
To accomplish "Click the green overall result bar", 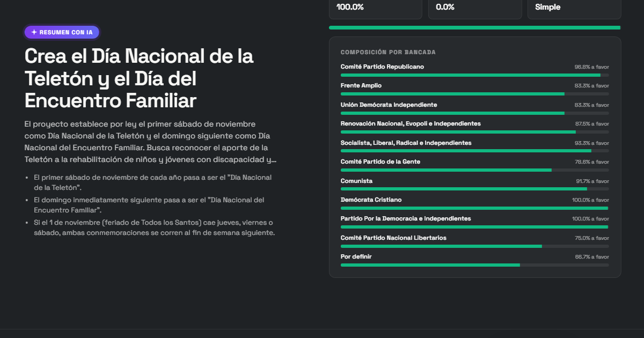I will coord(474,27).
